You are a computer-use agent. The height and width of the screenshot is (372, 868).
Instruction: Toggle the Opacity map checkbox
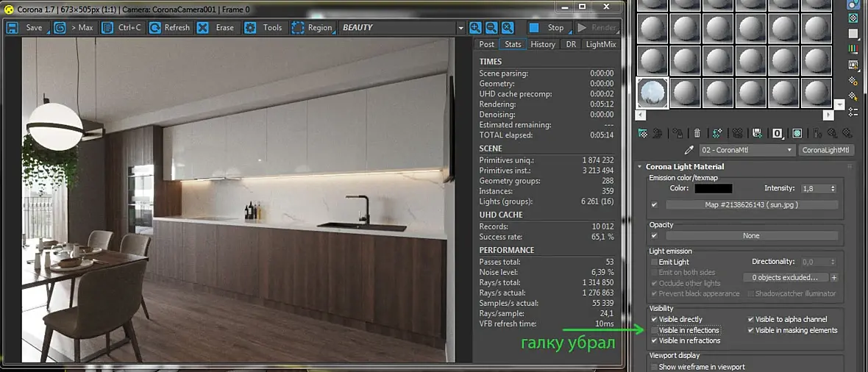pos(655,235)
